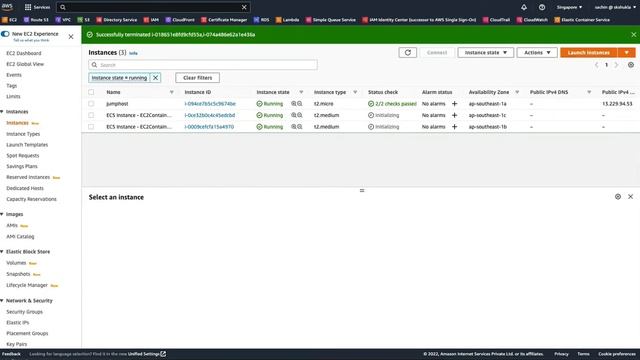Sort by Availability Zone column arrow
This screenshot has width=640, height=360.
[517, 92]
